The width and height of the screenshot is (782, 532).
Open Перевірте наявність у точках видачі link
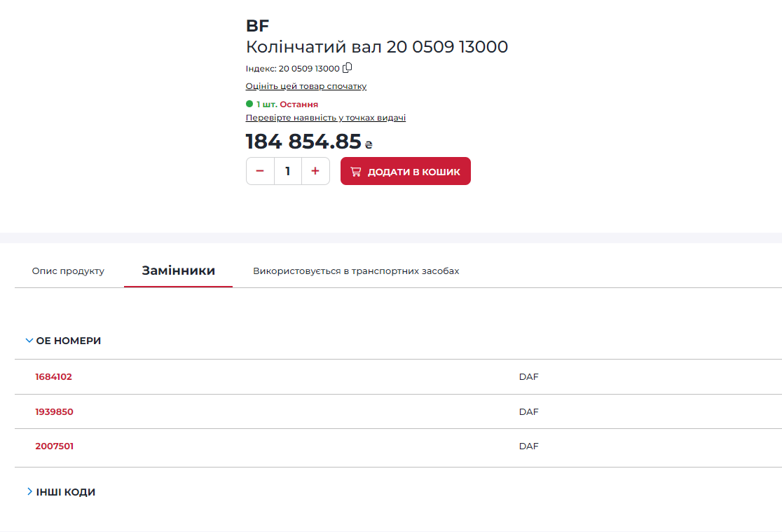pyautogui.click(x=326, y=118)
